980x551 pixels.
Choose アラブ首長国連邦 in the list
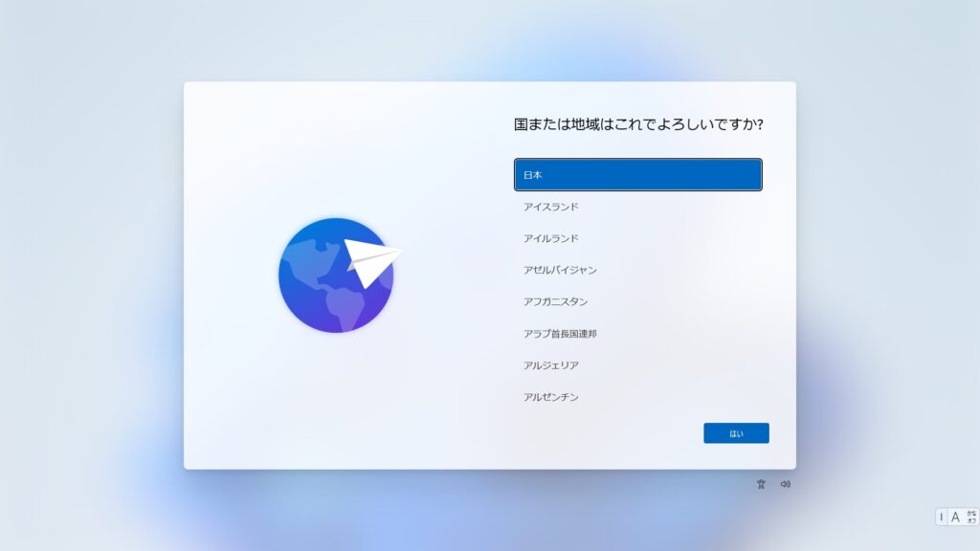[638, 334]
